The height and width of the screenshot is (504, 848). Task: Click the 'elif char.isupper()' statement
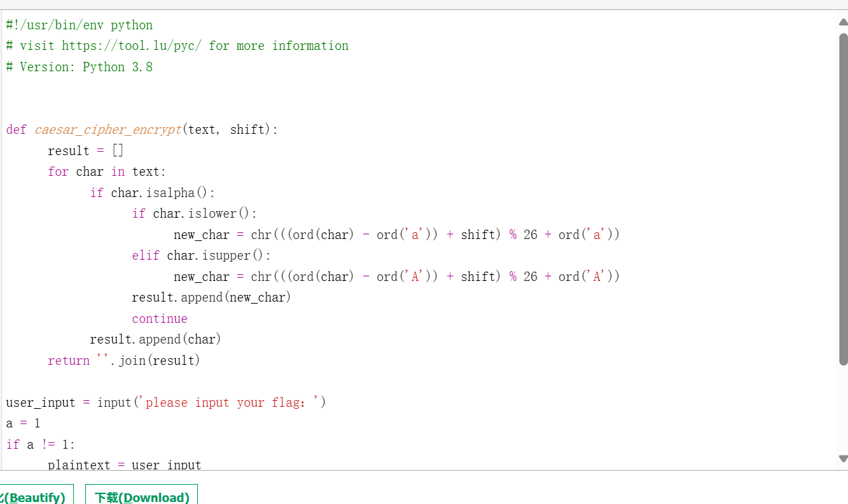(201, 256)
